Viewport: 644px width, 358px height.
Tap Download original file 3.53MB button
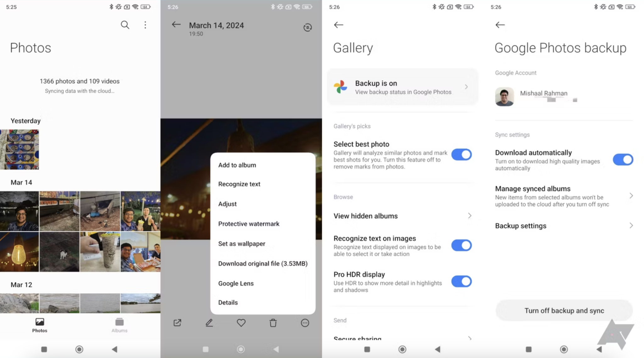pos(263,263)
